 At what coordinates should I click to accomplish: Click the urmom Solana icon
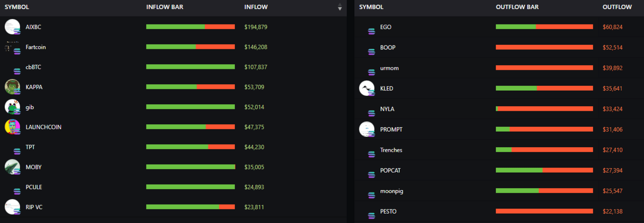(371, 72)
